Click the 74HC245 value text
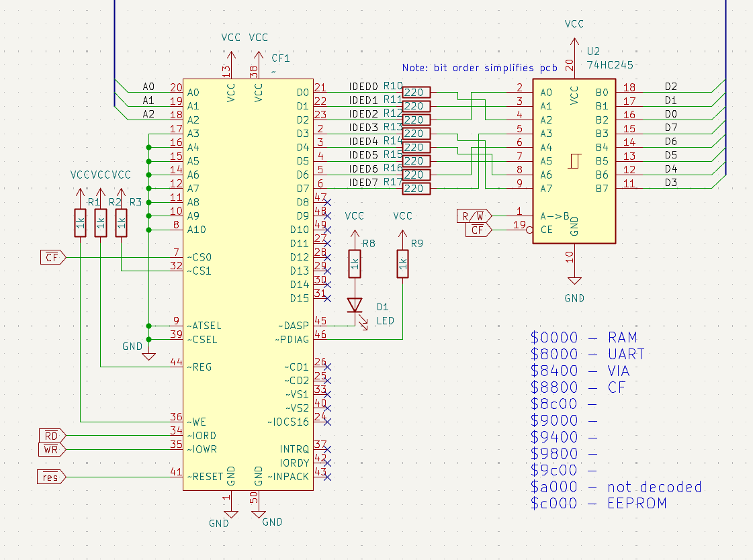The height and width of the screenshot is (560, 753). [x=610, y=65]
